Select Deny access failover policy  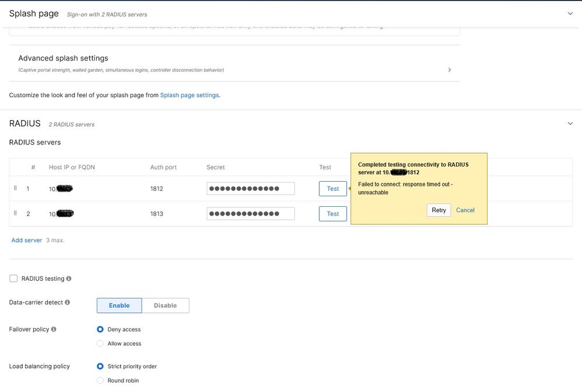click(x=100, y=330)
